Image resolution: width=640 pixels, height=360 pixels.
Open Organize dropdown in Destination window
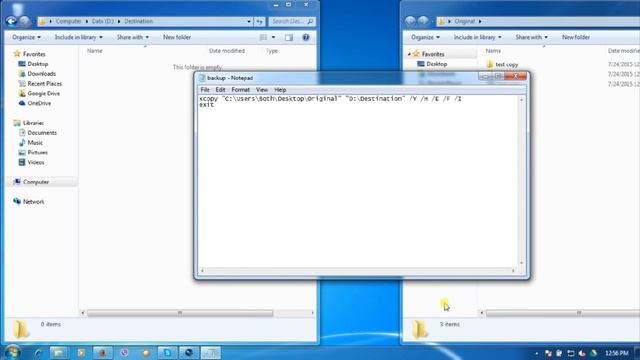pyautogui.click(x=27, y=37)
